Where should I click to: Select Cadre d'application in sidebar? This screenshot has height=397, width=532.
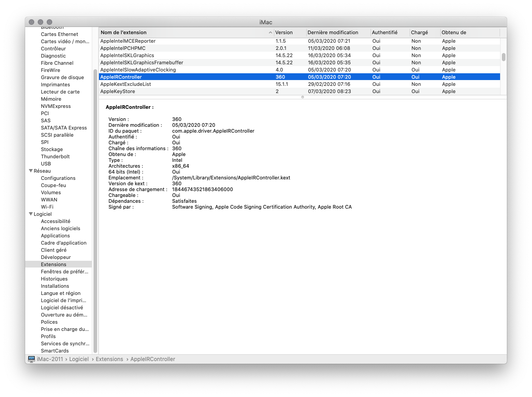[x=64, y=243]
